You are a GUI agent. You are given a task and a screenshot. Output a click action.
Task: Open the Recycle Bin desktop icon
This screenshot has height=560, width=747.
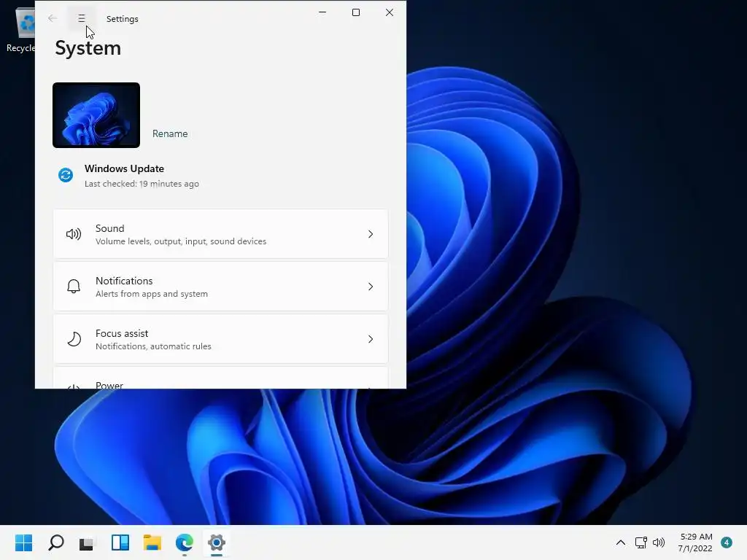(x=20, y=29)
